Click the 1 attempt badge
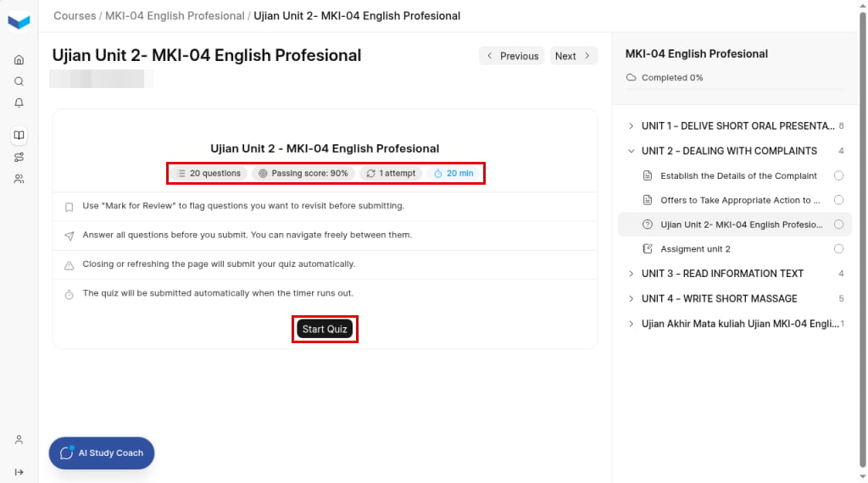 (391, 173)
